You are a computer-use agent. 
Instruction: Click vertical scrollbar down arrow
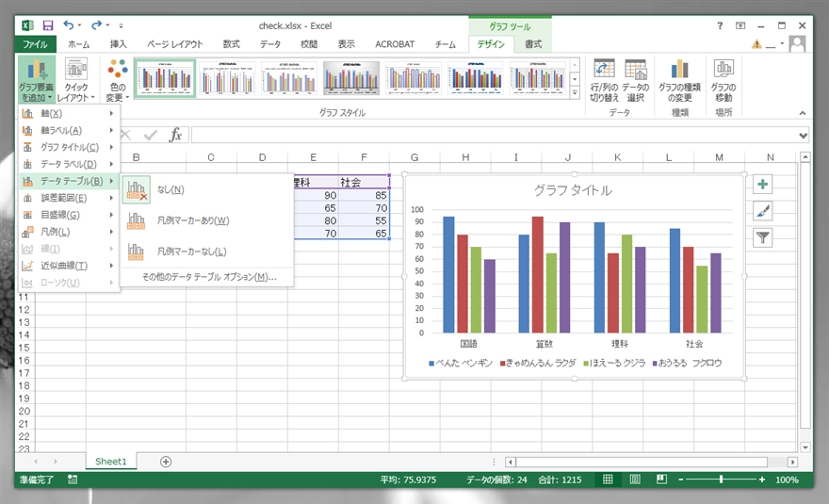click(805, 447)
